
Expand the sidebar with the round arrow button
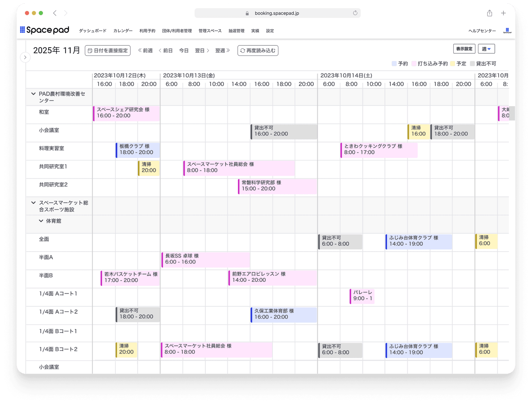(x=25, y=57)
